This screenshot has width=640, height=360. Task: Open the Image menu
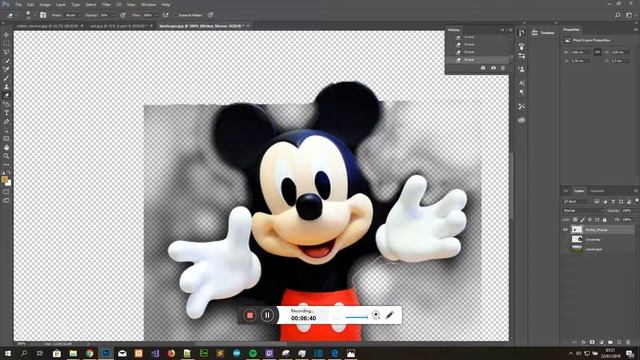pos(45,4)
